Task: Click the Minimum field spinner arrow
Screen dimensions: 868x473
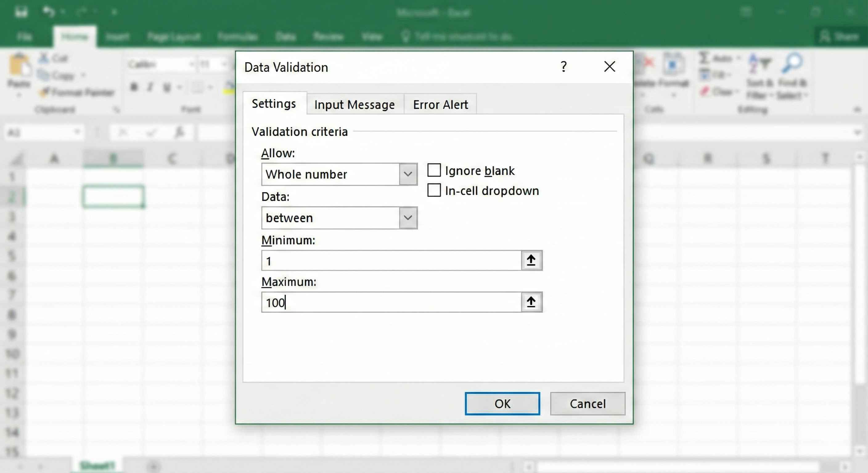Action: (x=531, y=260)
